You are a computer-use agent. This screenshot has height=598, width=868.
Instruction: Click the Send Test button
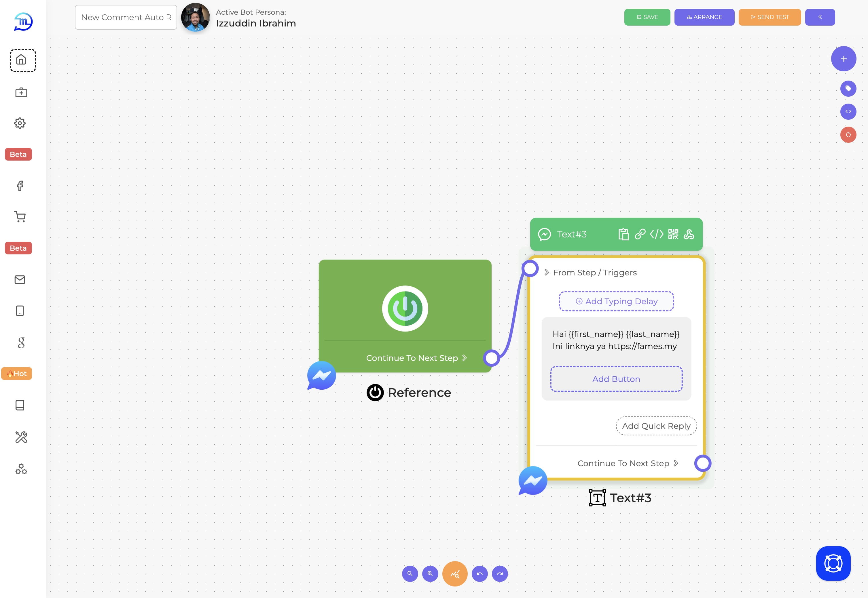pos(770,16)
